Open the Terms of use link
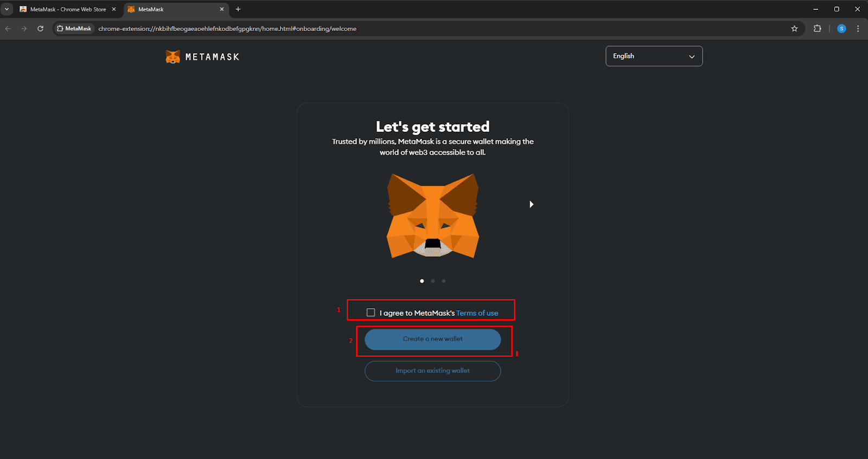 pos(477,313)
